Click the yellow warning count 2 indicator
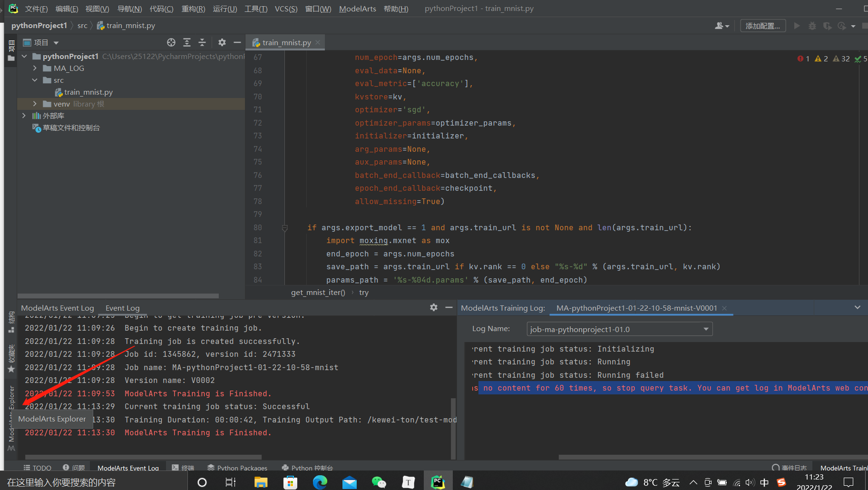Screen dimensions: 868x490 [x=821, y=59]
